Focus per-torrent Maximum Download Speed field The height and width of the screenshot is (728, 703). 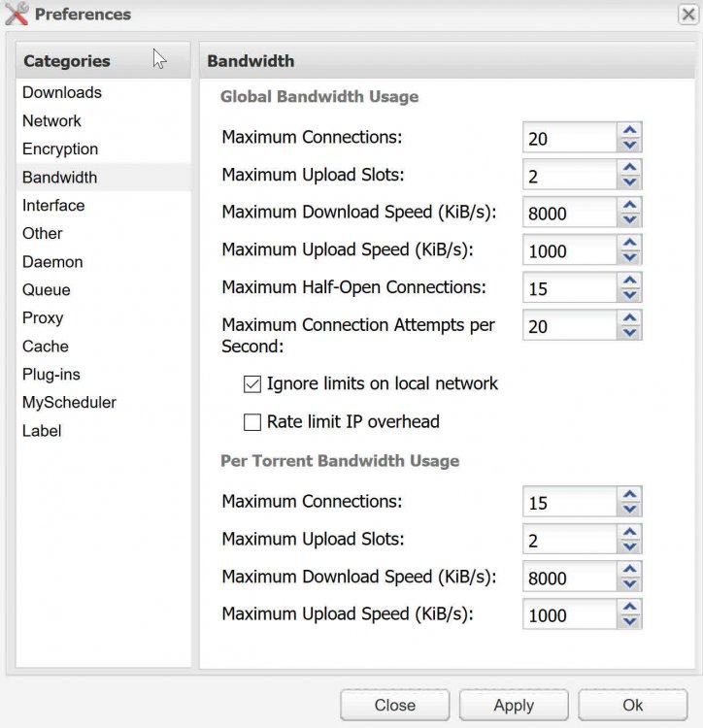pos(570,577)
